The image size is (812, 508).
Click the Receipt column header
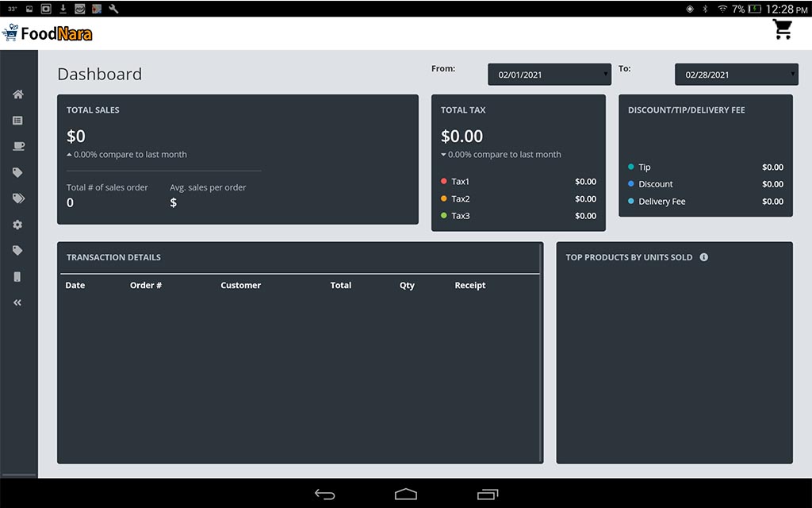[x=469, y=285]
